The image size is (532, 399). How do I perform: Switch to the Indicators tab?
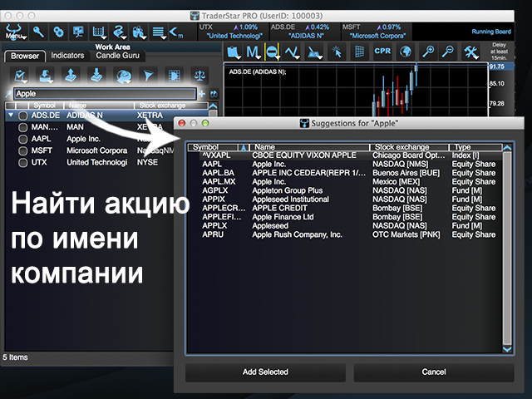click(x=67, y=56)
